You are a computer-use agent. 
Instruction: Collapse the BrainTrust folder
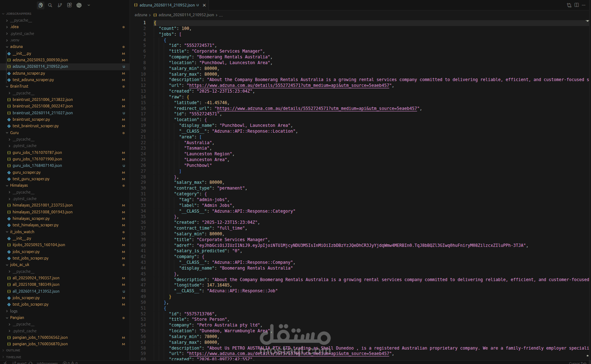pos(19,86)
